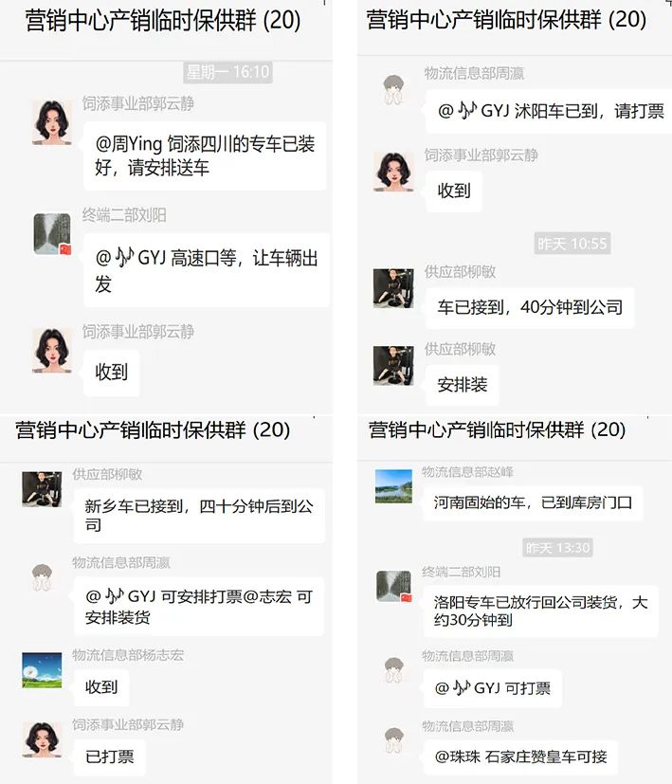This screenshot has width=672, height=784.
Task: Select the message about 饲添四川的专车已装好
Action: coord(205,155)
